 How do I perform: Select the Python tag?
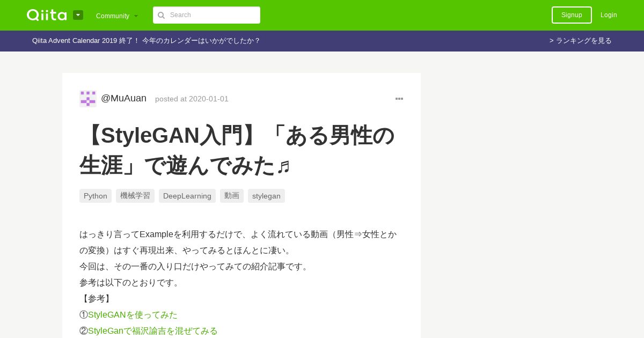pos(96,196)
